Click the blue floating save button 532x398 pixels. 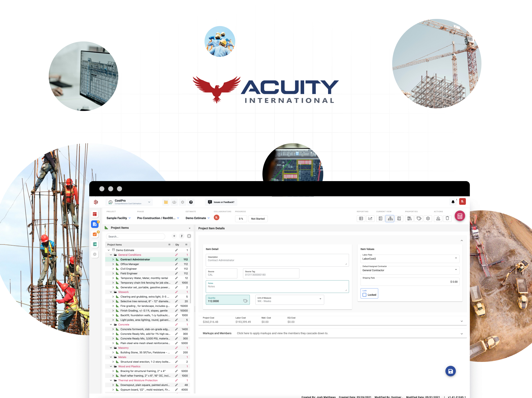450,371
